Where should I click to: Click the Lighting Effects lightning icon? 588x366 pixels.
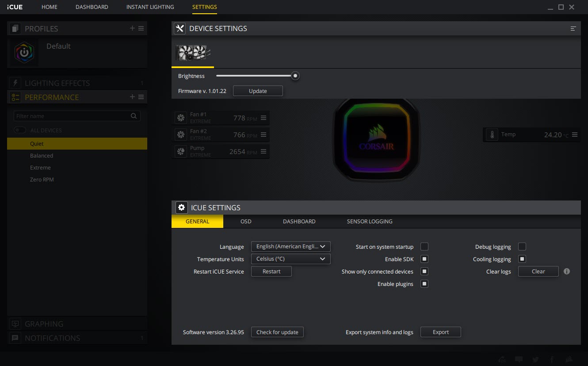click(x=15, y=83)
